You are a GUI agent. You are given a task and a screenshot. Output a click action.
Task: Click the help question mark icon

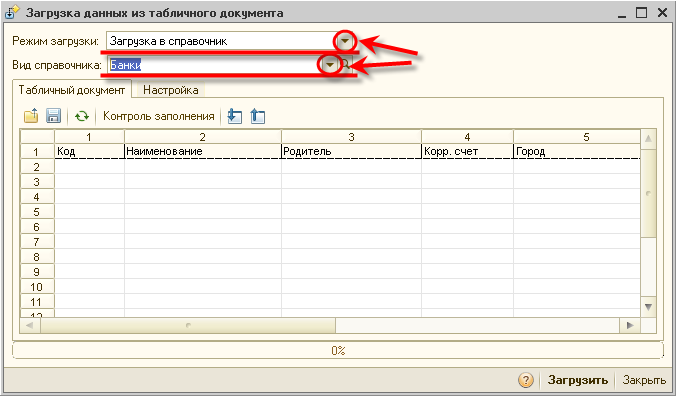[x=526, y=380]
